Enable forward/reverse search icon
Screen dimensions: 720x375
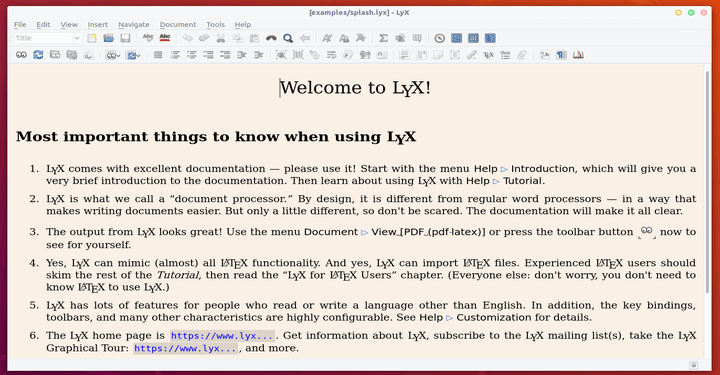[88, 55]
